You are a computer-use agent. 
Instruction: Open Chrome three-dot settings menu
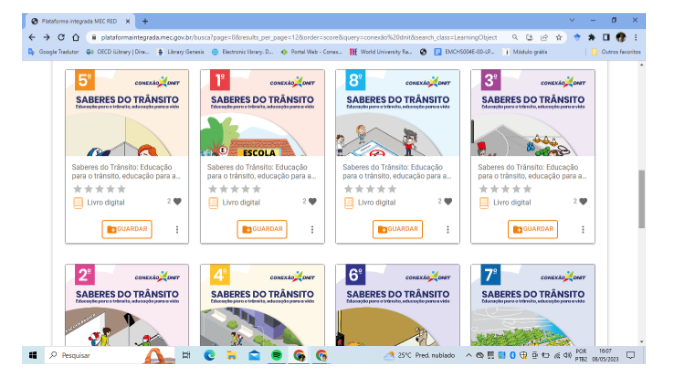click(636, 37)
